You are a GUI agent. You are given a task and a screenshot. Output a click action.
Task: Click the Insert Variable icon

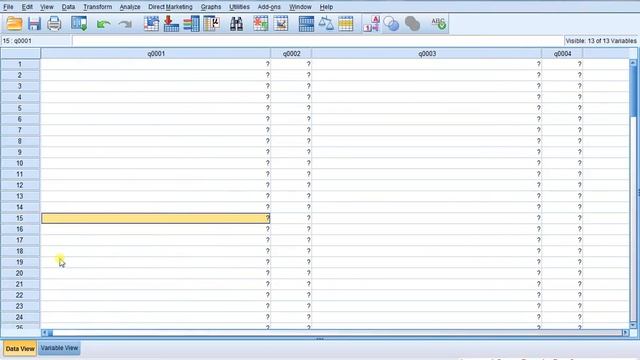click(x=281, y=24)
